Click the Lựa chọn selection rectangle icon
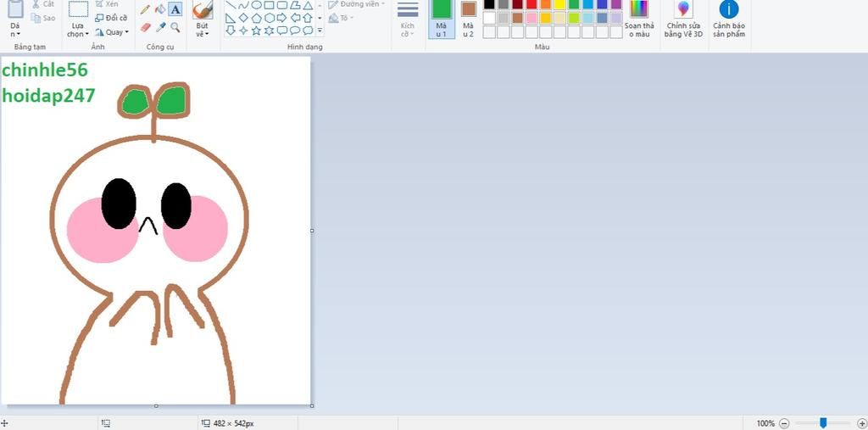868x430 pixels. tap(78, 9)
